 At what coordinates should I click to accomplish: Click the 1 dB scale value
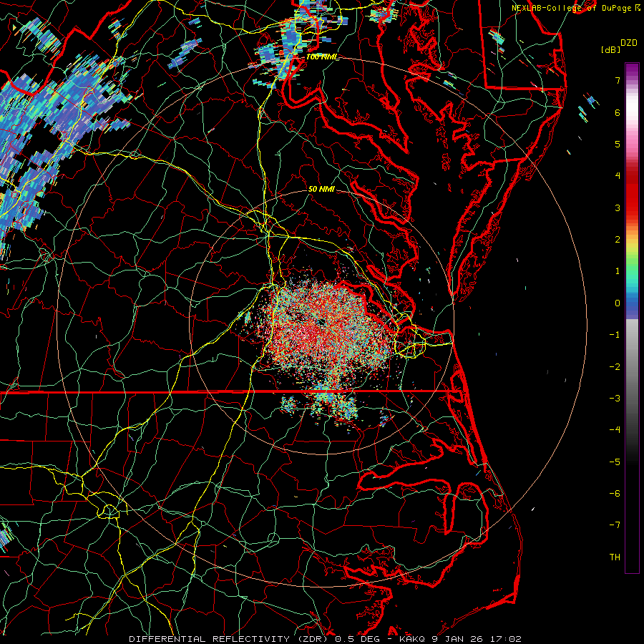pyautogui.click(x=618, y=271)
